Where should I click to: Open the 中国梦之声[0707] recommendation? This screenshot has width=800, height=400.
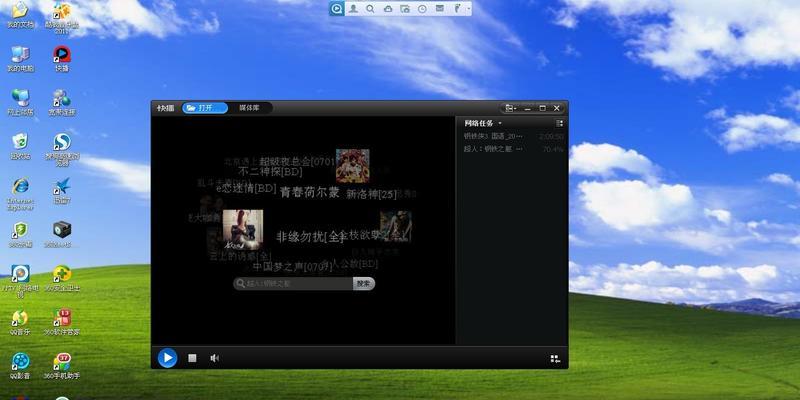[x=293, y=266]
